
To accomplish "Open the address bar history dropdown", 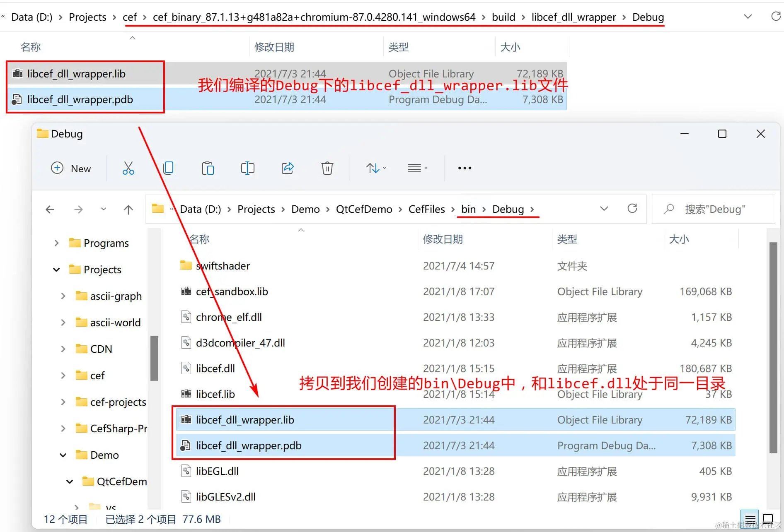I will click(x=604, y=209).
